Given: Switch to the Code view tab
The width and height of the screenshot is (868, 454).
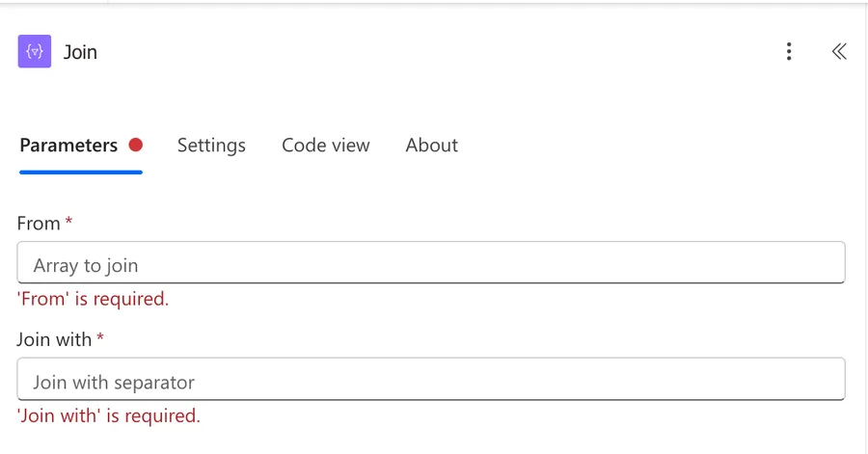Looking at the screenshot, I should coord(326,145).
